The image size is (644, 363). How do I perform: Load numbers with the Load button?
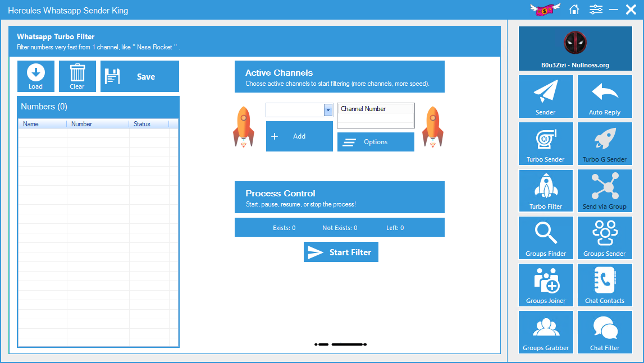click(x=36, y=76)
